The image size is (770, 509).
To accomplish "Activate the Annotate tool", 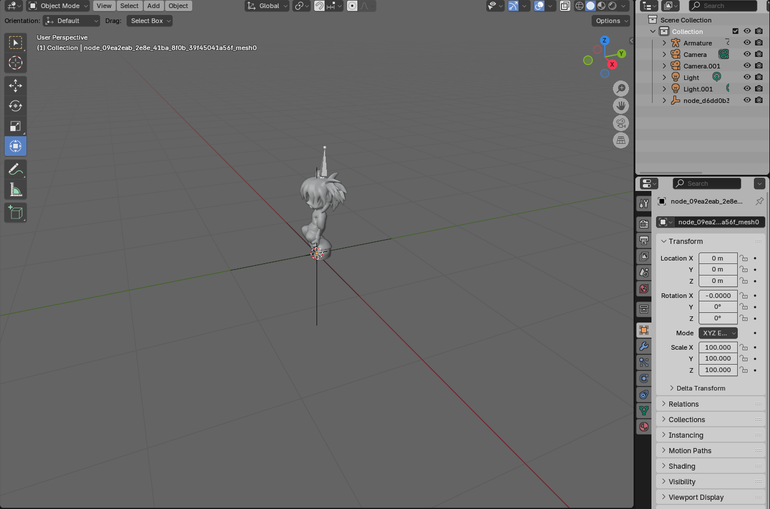I will click(15, 169).
